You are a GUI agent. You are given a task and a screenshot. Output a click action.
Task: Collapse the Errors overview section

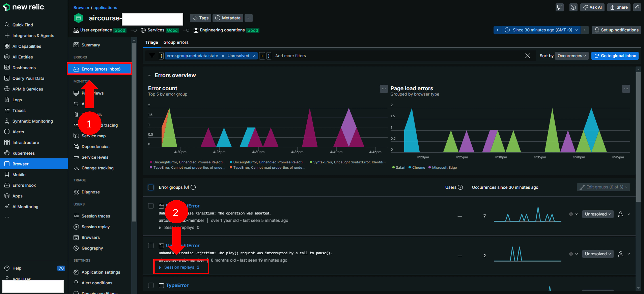click(149, 75)
